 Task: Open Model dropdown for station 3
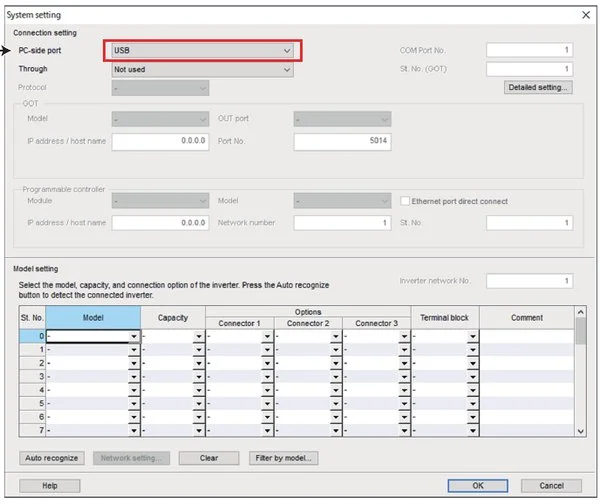click(x=134, y=377)
